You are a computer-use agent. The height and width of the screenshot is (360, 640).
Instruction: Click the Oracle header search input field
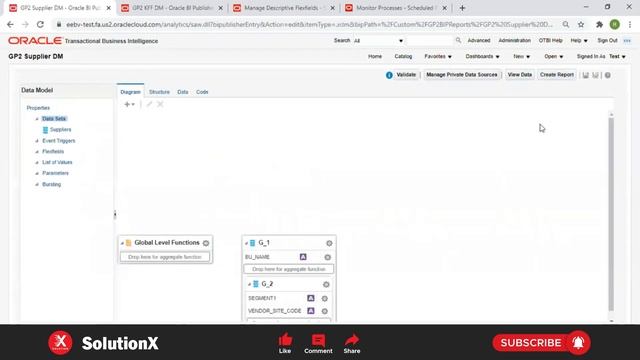click(x=430, y=41)
